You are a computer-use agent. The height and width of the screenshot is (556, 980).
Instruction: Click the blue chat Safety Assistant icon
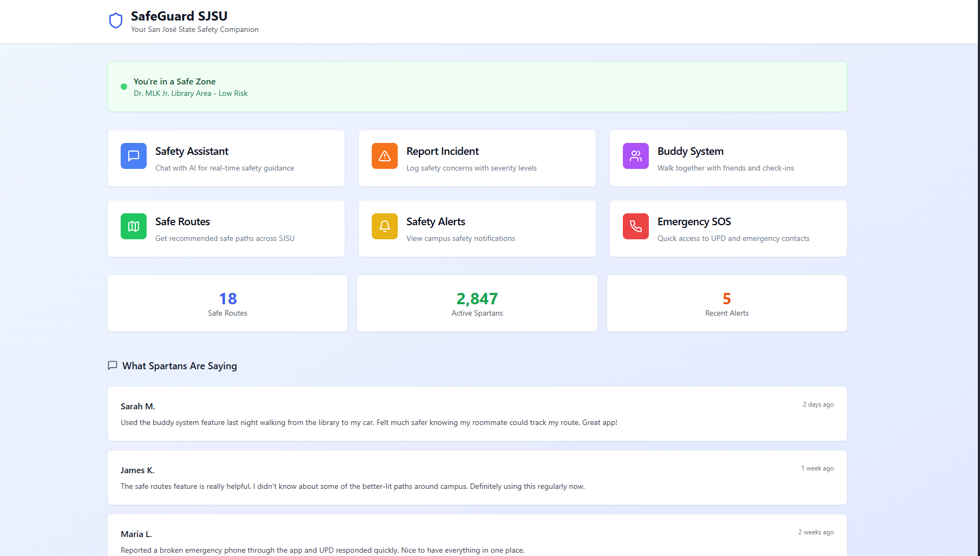click(x=134, y=156)
